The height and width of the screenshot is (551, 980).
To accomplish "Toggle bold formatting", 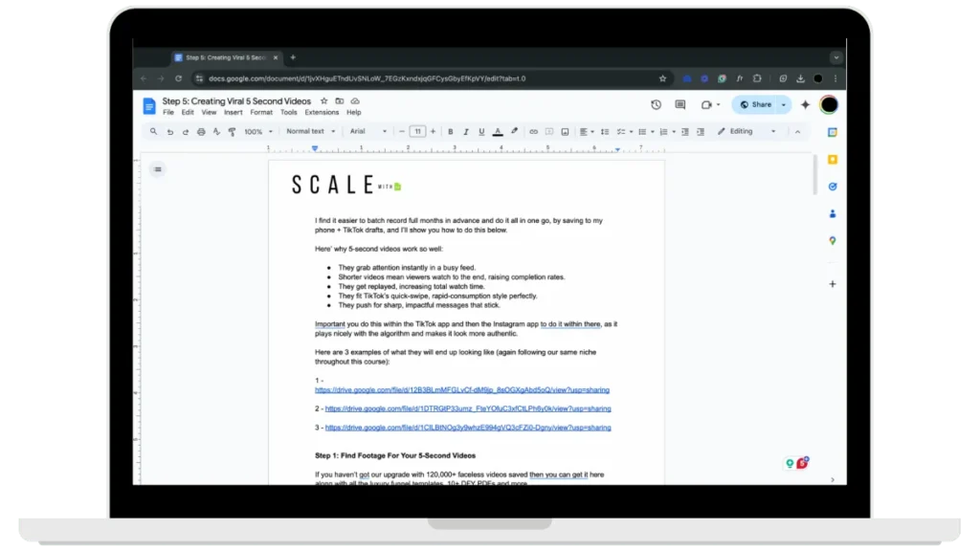I will point(451,132).
